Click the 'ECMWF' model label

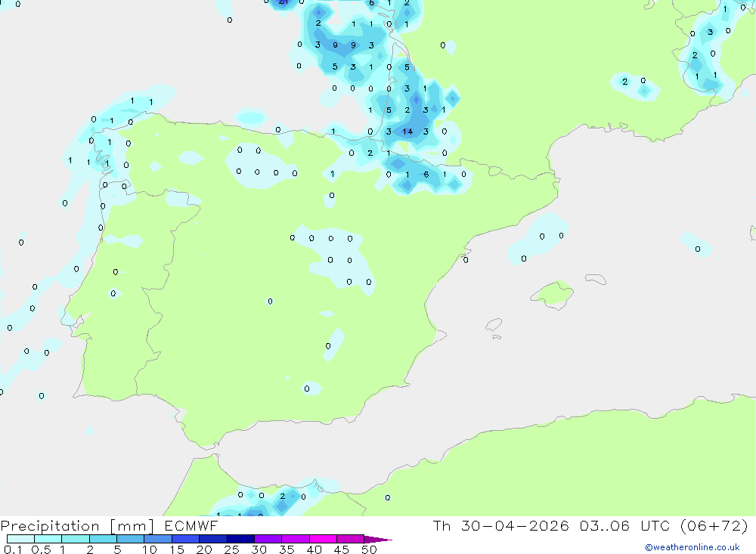[x=191, y=526]
